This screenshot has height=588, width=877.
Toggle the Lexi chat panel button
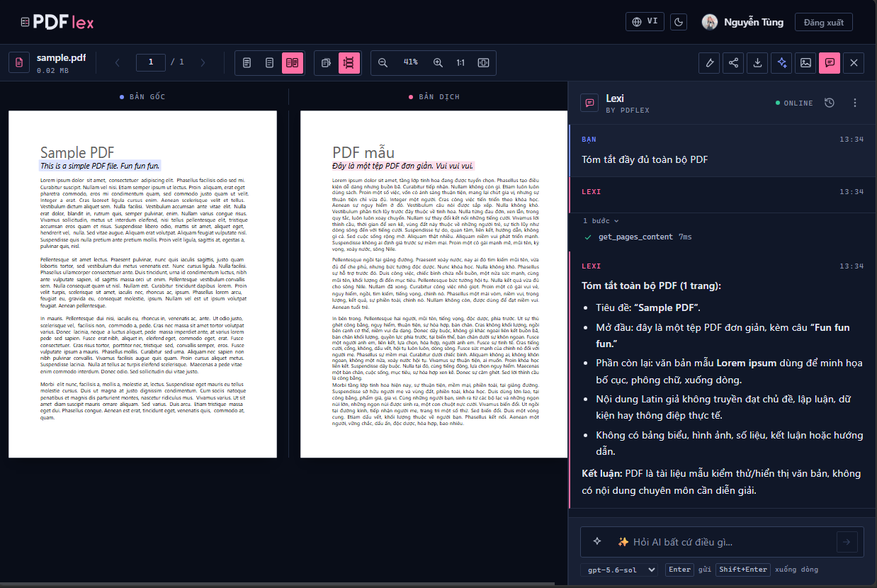click(x=830, y=63)
